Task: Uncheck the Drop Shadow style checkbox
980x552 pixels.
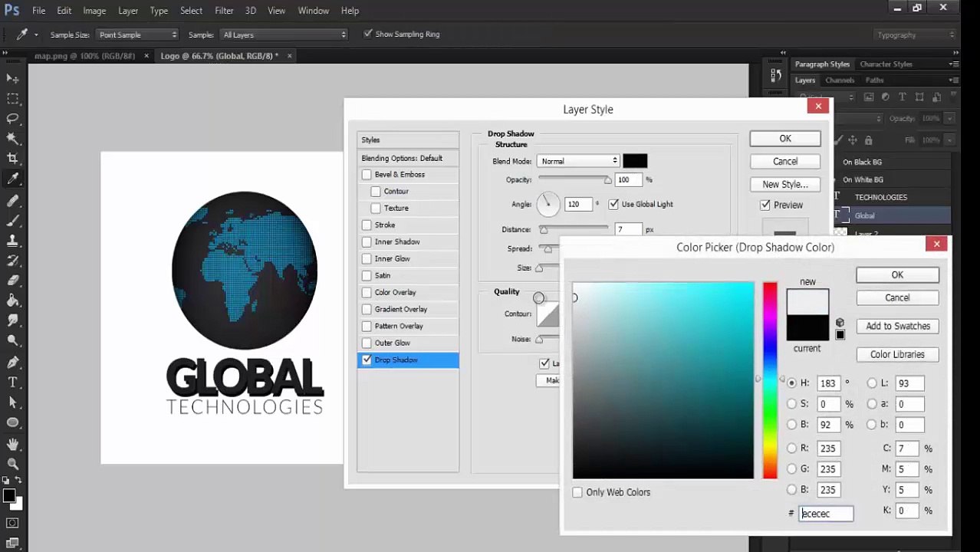Action: pos(367,360)
